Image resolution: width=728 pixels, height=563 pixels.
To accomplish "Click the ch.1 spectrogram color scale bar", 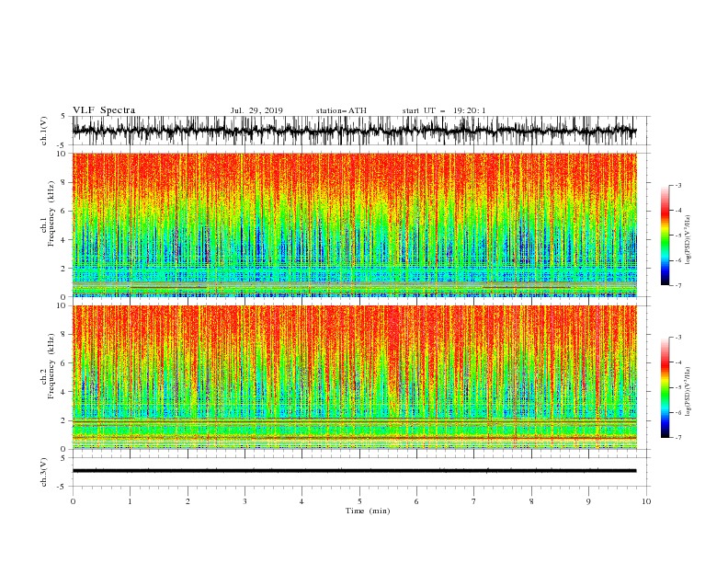I will (665, 236).
